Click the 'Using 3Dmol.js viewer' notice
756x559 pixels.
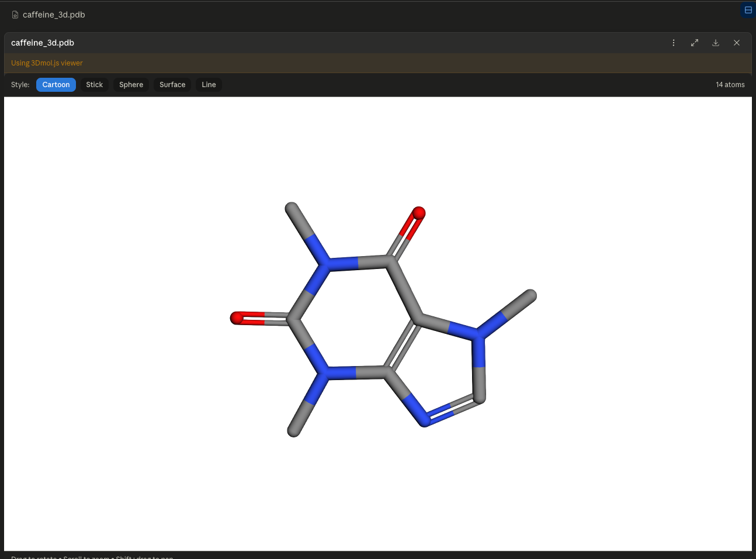click(x=47, y=63)
